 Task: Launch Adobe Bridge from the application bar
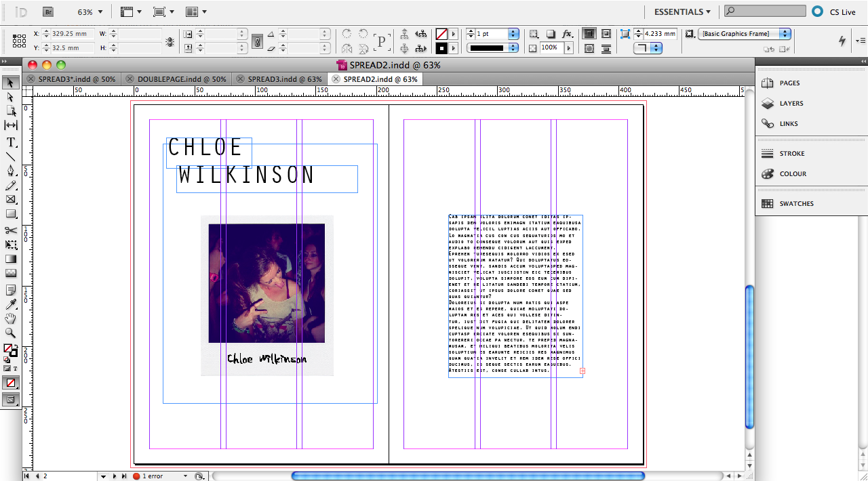(47, 12)
